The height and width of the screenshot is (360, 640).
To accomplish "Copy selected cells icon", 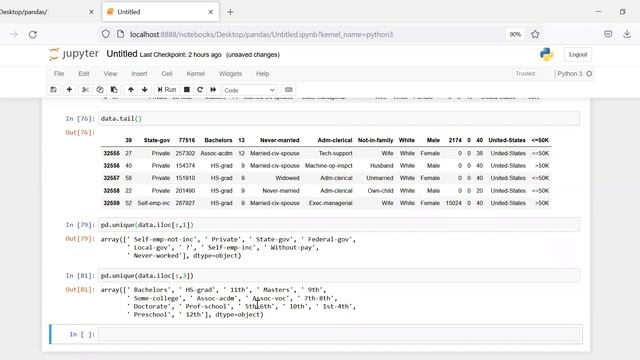I will (x=100, y=90).
